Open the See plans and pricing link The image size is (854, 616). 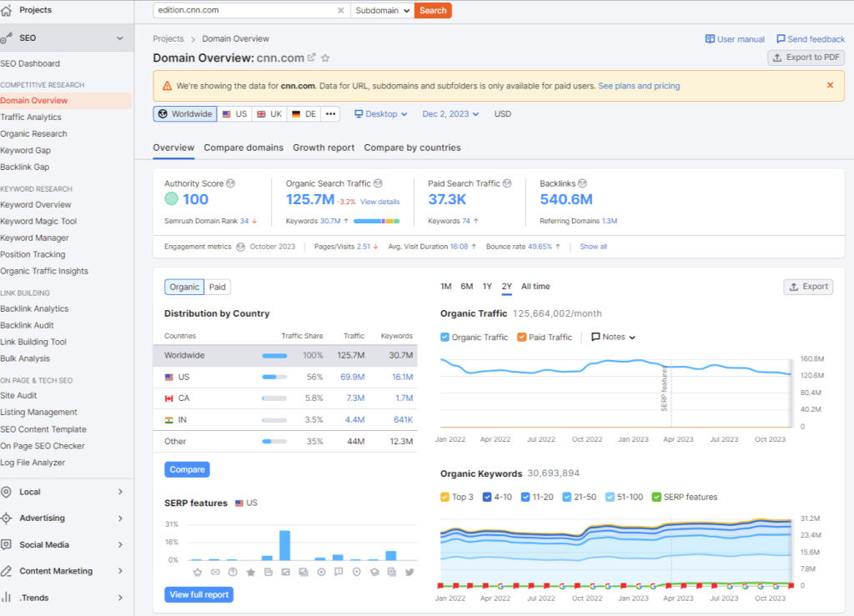point(639,86)
